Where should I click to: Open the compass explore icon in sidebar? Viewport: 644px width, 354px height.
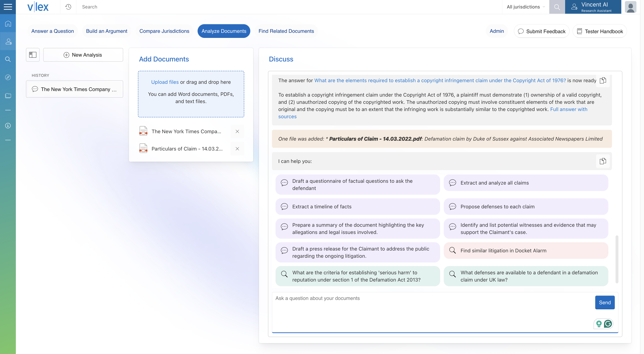[8, 77]
